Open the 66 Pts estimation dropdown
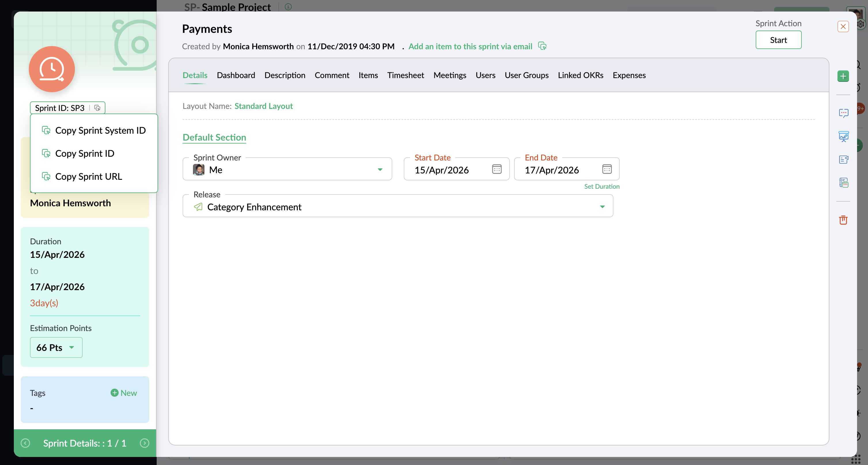Screen dimensions: 868x465 click(56, 347)
